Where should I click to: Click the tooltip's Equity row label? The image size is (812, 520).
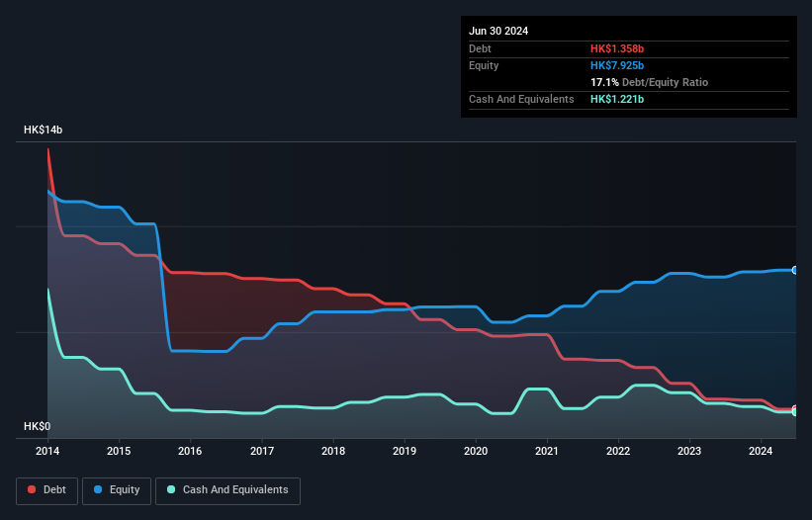click(x=484, y=65)
